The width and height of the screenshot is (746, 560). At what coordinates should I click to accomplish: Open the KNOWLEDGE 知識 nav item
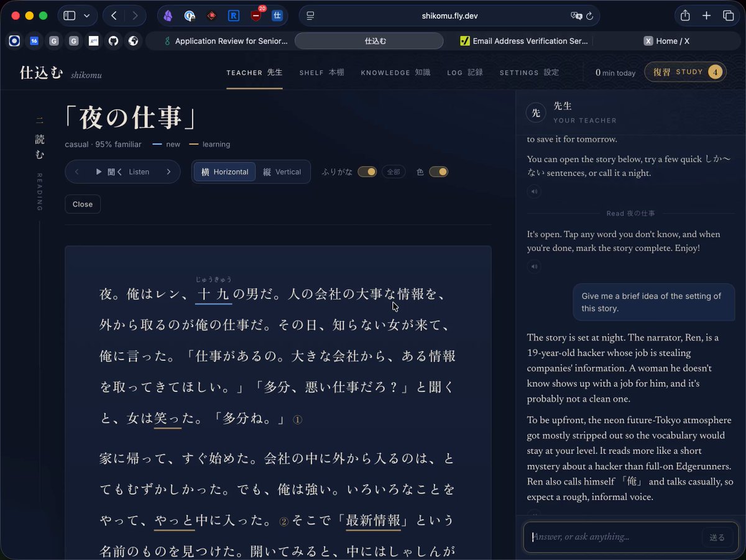point(395,73)
